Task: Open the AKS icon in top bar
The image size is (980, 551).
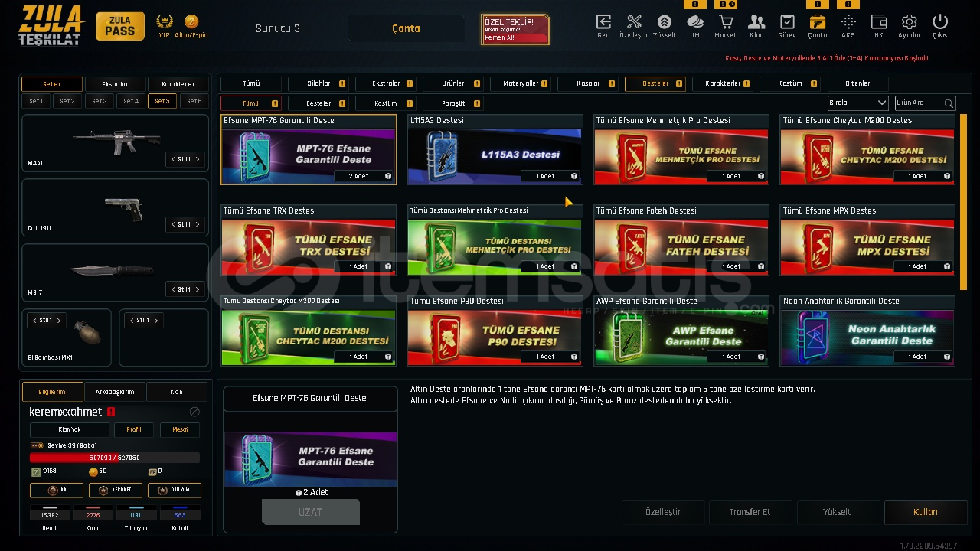Action: coord(848,22)
